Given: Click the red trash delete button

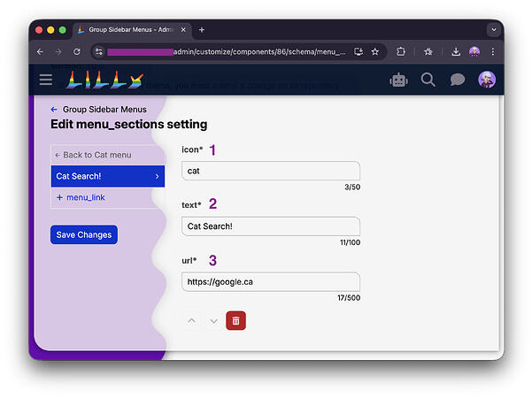Looking at the screenshot, I should (235, 320).
